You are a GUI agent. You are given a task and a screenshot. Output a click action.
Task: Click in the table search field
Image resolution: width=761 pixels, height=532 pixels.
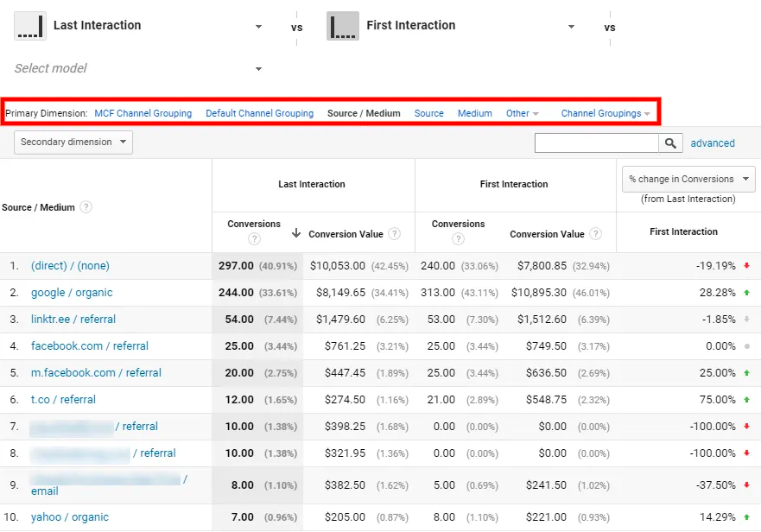point(597,143)
